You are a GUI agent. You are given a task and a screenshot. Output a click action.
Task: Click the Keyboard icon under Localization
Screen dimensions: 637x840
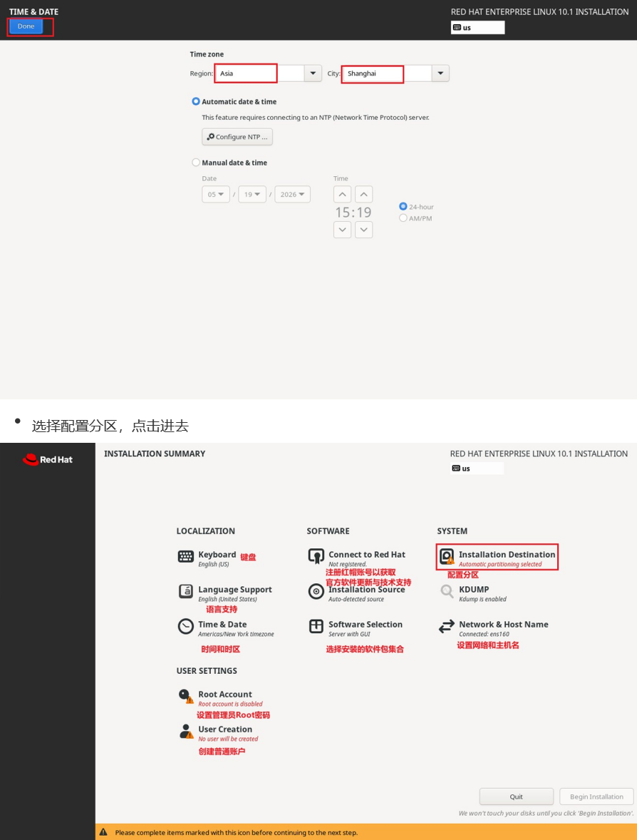[186, 557]
